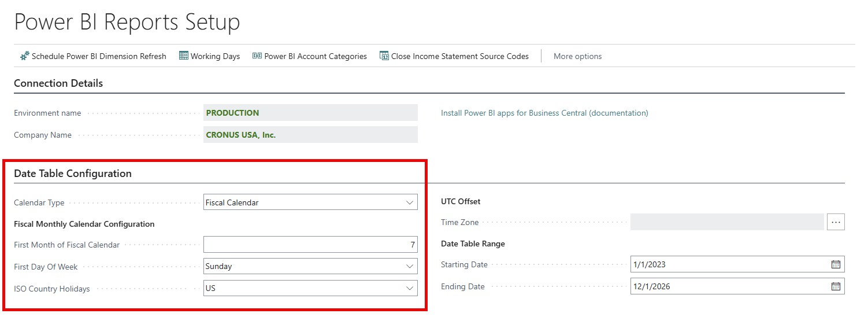868x317 pixels.
Task: Open the Working Days action
Action: (x=210, y=56)
